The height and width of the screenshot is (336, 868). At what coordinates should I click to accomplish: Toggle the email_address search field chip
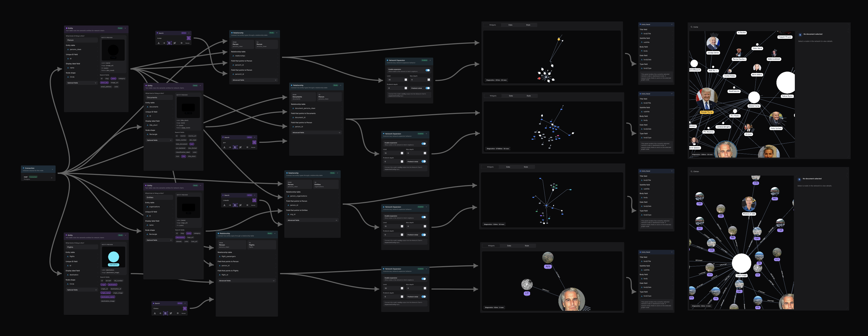(106, 87)
